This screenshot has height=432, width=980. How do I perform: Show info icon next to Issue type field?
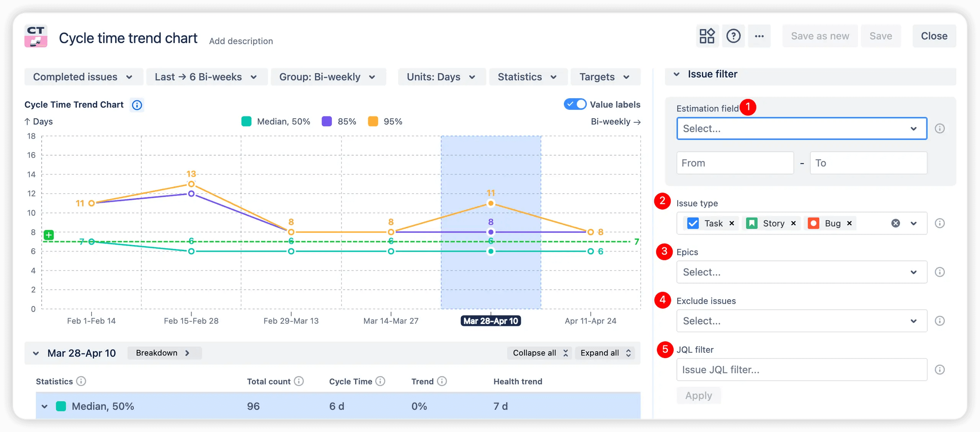(940, 223)
